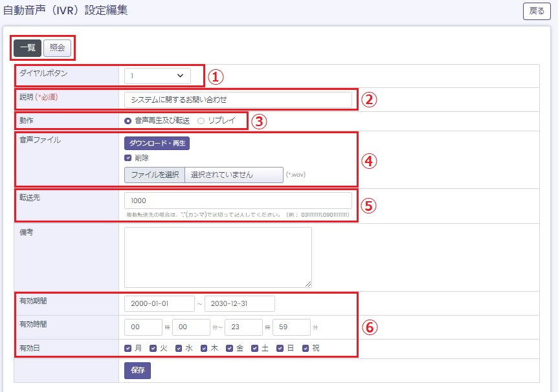Click the 転送先 input field

pyautogui.click(x=238, y=201)
